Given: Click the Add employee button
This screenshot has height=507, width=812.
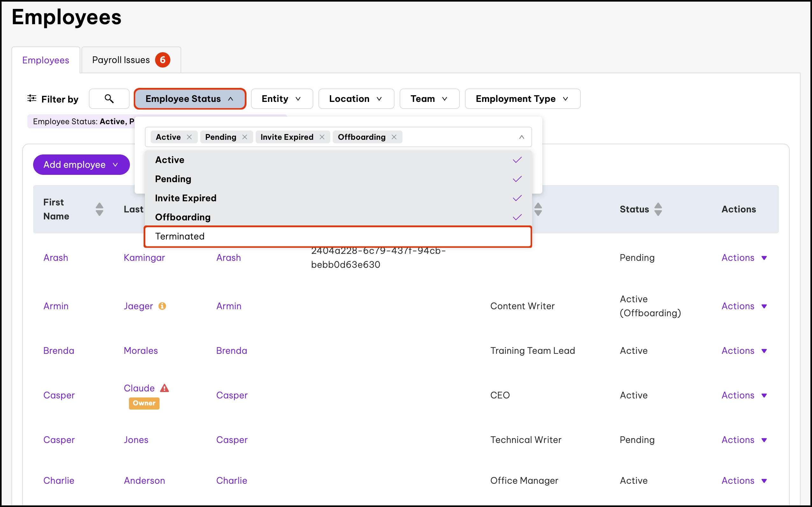Looking at the screenshot, I should coord(81,165).
